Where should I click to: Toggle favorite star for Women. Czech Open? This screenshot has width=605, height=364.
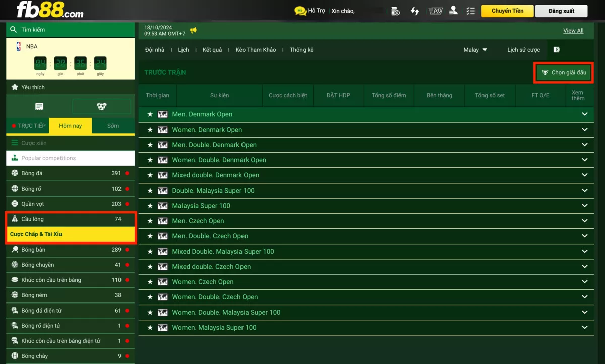(x=150, y=282)
